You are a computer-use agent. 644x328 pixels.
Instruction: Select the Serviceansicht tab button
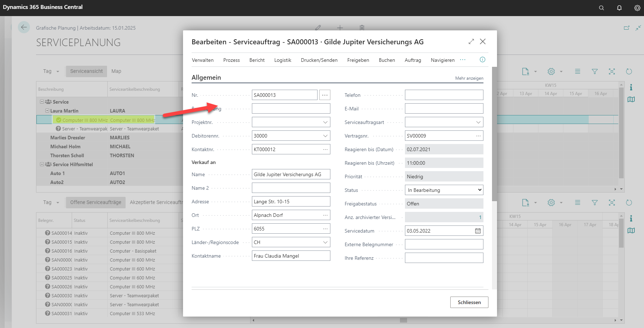(x=86, y=71)
